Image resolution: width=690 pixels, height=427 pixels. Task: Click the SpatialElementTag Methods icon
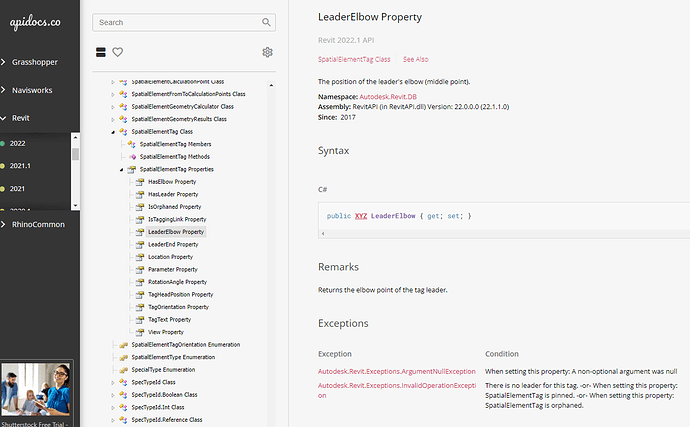[132, 157]
